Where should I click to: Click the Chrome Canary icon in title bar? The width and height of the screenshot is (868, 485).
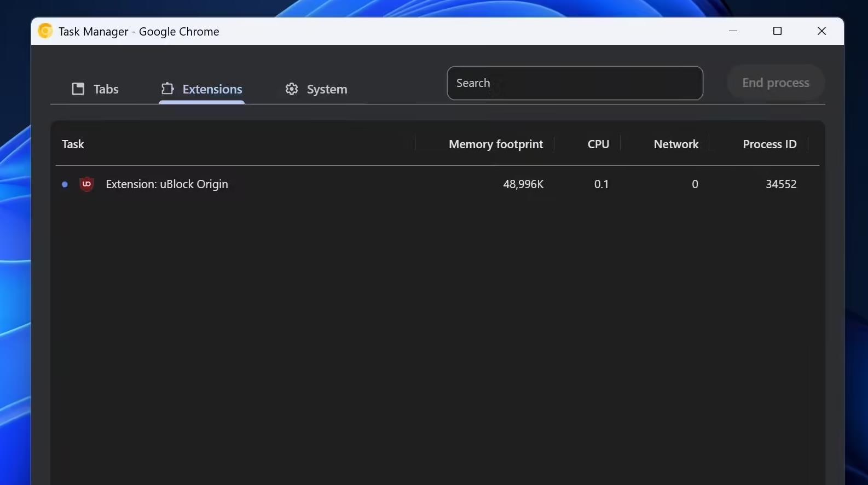45,31
